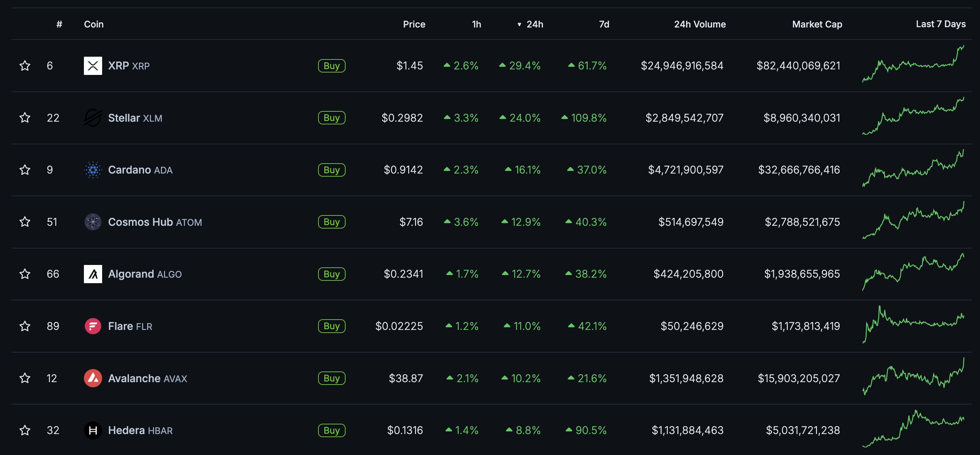Click the XRP coin logo icon

click(x=93, y=66)
